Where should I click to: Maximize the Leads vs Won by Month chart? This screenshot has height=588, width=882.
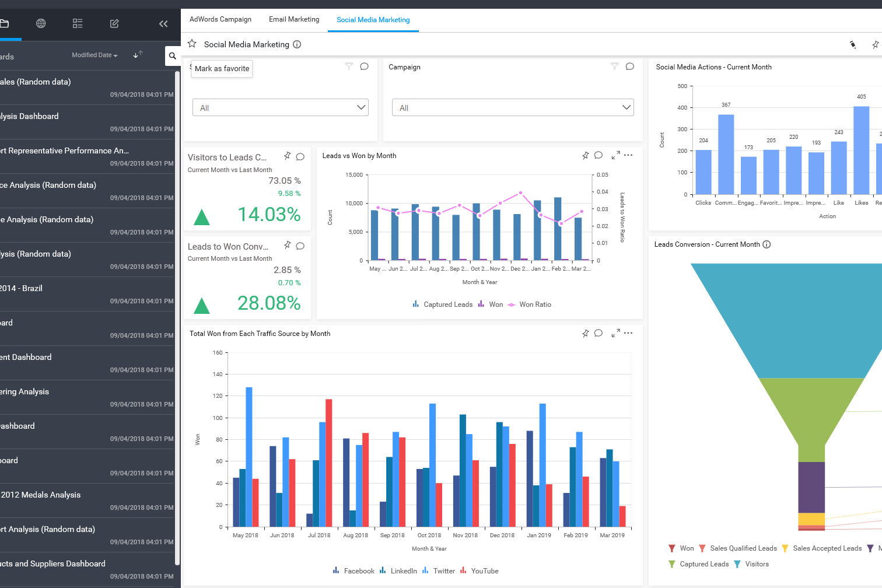[x=615, y=155]
